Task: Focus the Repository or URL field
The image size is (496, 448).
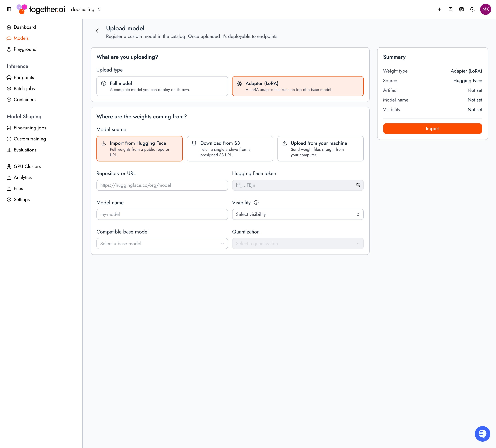Action: click(162, 185)
